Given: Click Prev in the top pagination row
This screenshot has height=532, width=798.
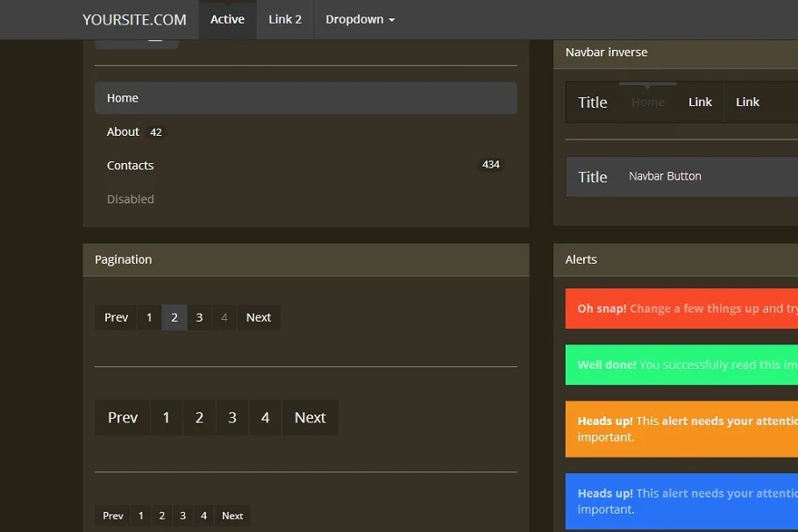Looking at the screenshot, I should click(116, 317).
